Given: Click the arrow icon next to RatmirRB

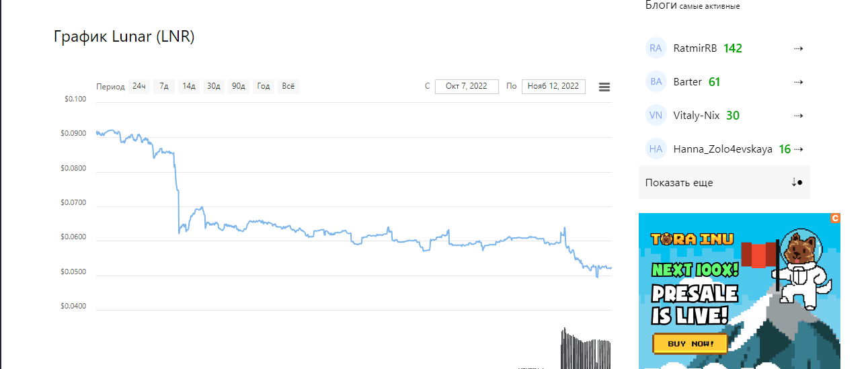Looking at the screenshot, I should [x=798, y=48].
